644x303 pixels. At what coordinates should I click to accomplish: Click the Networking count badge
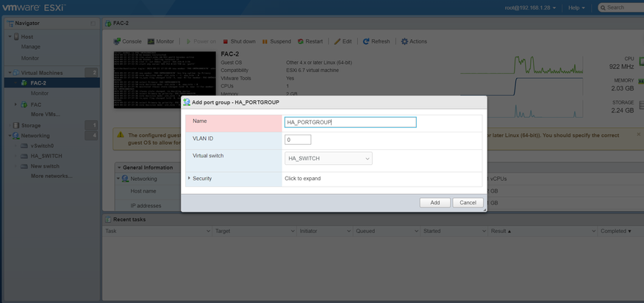[x=91, y=135]
